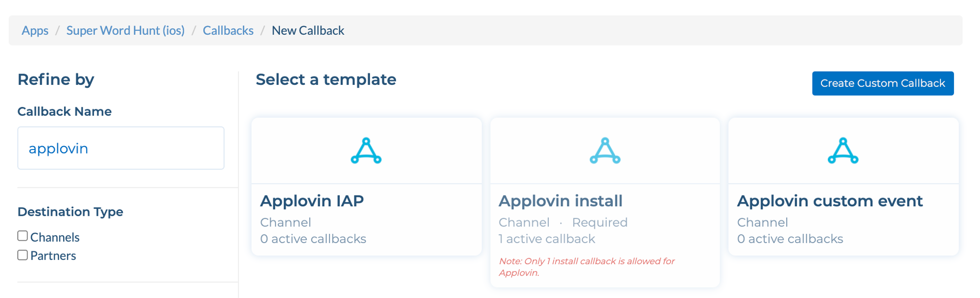The image size is (980, 298).
Task: Click the red note about install callback limit
Action: point(586,267)
